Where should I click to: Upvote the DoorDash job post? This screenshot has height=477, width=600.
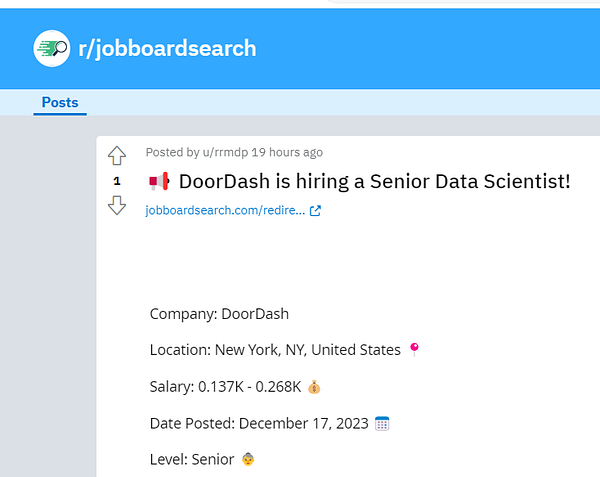point(117,156)
